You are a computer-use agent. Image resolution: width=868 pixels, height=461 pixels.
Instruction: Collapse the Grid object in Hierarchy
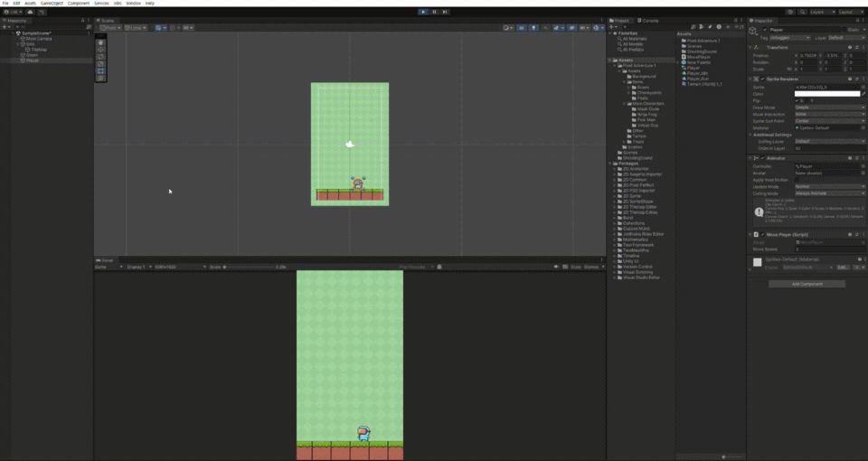tap(18, 44)
